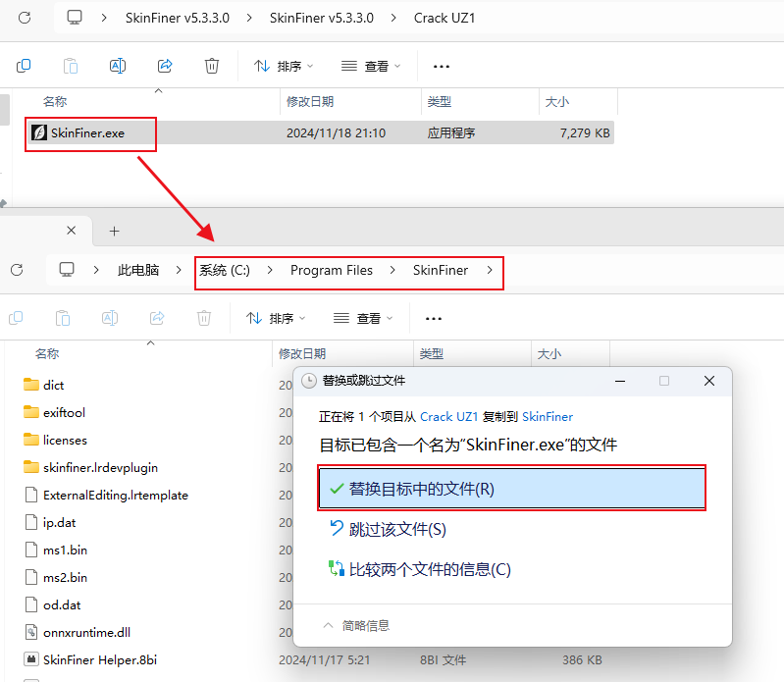The height and width of the screenshot is (682, 784).
Task: Click the PC monitor icon in upper address bar
Action: [x=75, y=18]
